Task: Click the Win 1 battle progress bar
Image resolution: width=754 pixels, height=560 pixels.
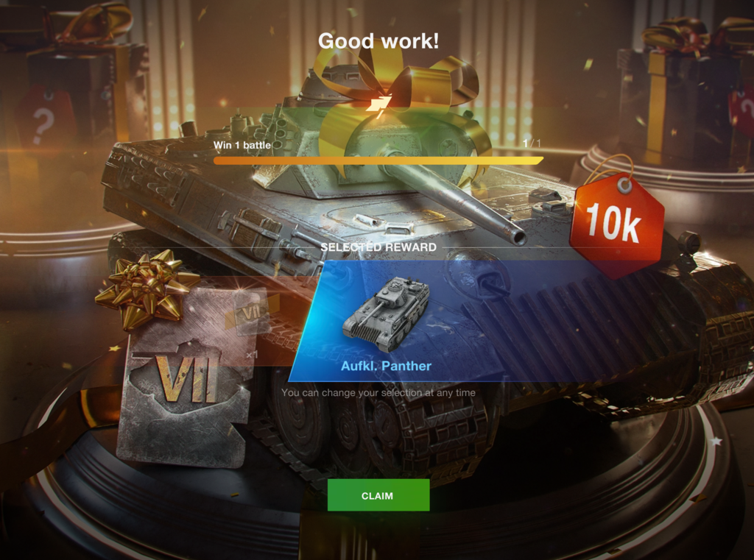Action: point(378,160)
